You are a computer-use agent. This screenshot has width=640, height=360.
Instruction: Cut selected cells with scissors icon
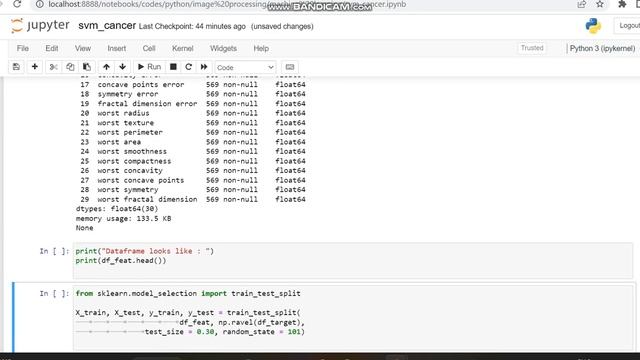(53, 67)
